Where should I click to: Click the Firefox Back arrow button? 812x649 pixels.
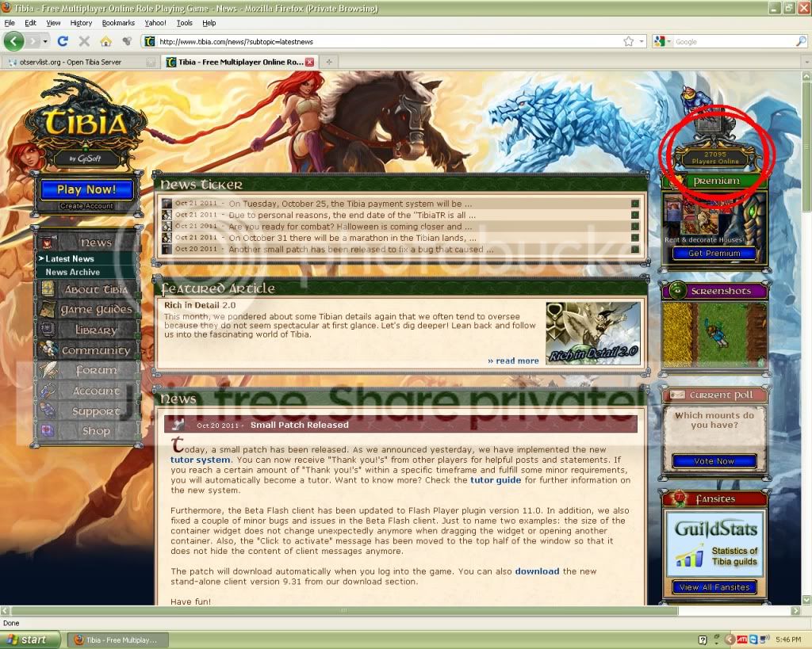(x=14, y=41)
